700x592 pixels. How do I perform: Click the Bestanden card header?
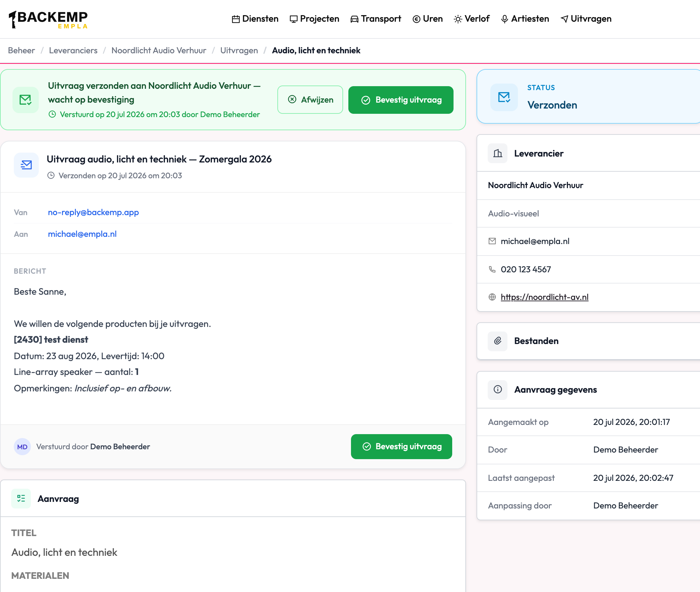pos(588,341)
